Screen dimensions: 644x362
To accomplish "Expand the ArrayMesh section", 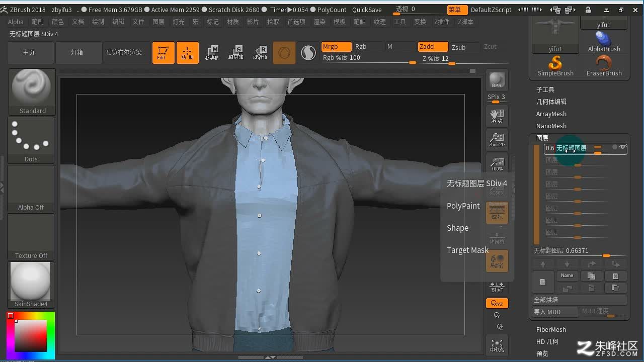I will [551, 114].
